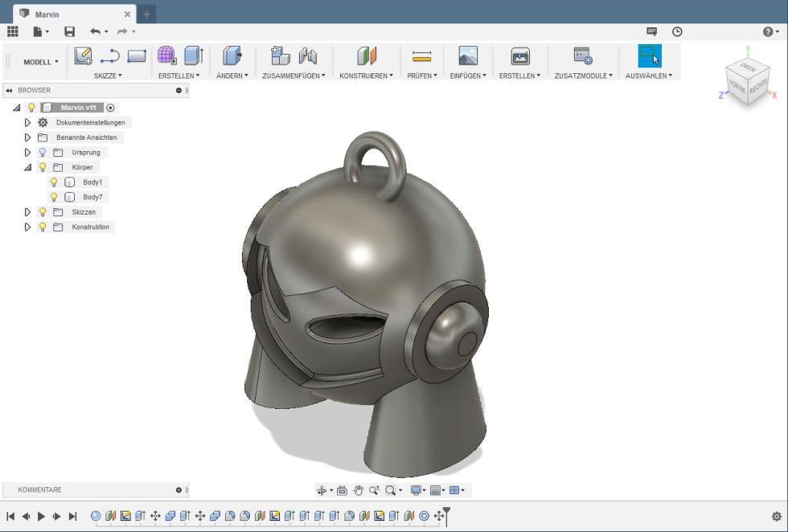Activate the Marvin v11 component radio button
788x532 pixels.
[111, 108]
